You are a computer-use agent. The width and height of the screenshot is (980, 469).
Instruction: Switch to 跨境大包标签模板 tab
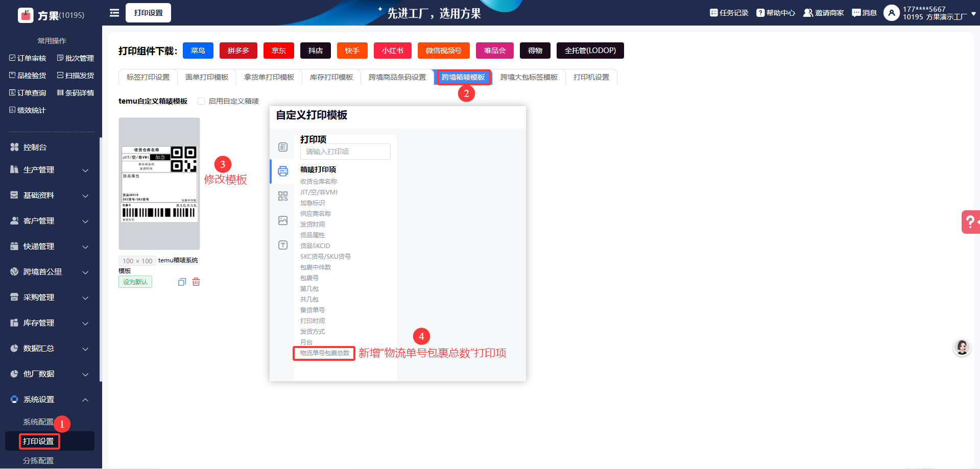tap(529, 77)
